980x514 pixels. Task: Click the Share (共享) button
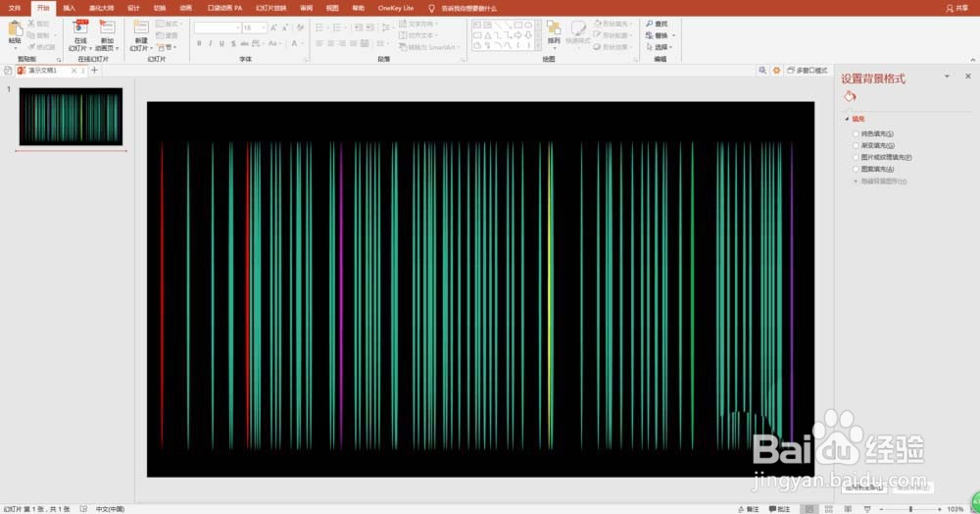click(957, 8)
